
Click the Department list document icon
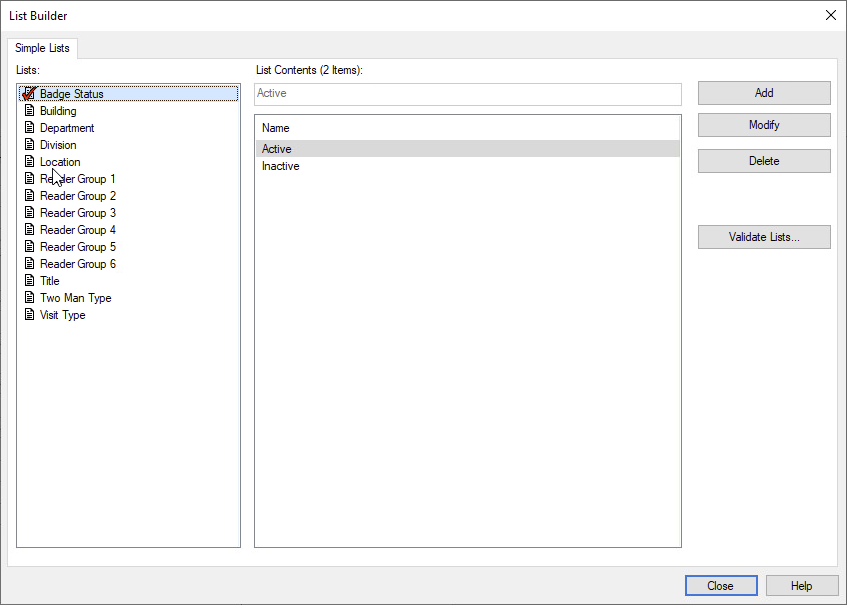[29, 128]
